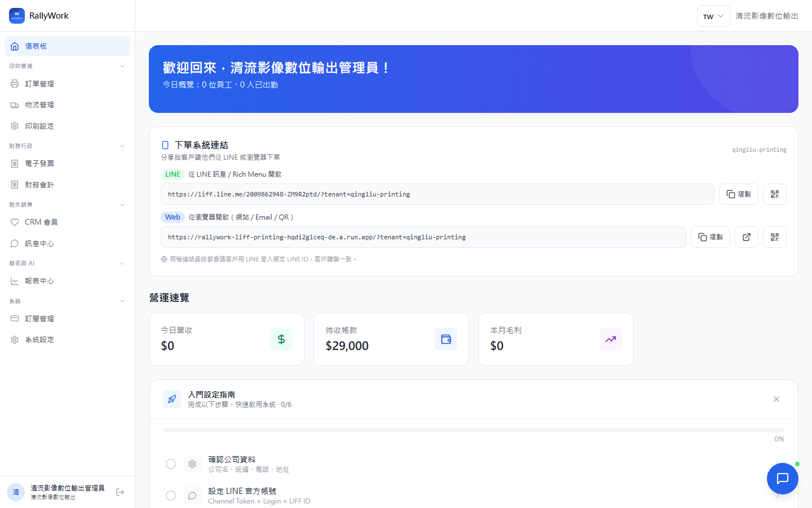Open 電子發票 in sidebar
812x508 pixels.
coord(67,164)
